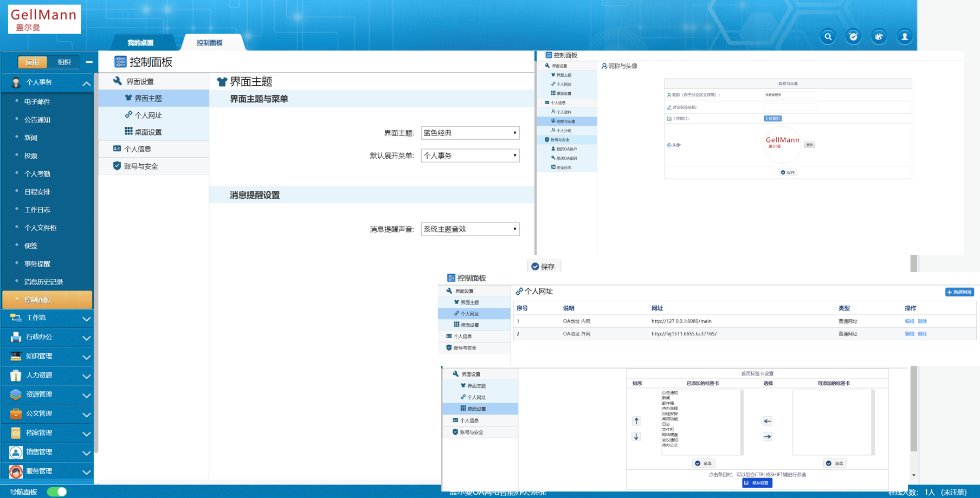Open the 默认展开菜单 dropdown
980x498 pixels.
coord(470,156)
